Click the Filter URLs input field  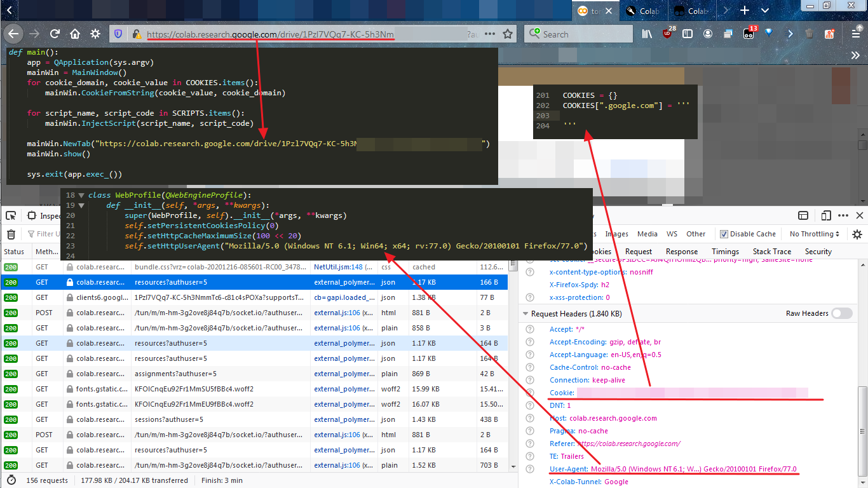pyautogui.click(x=44, y=234)
